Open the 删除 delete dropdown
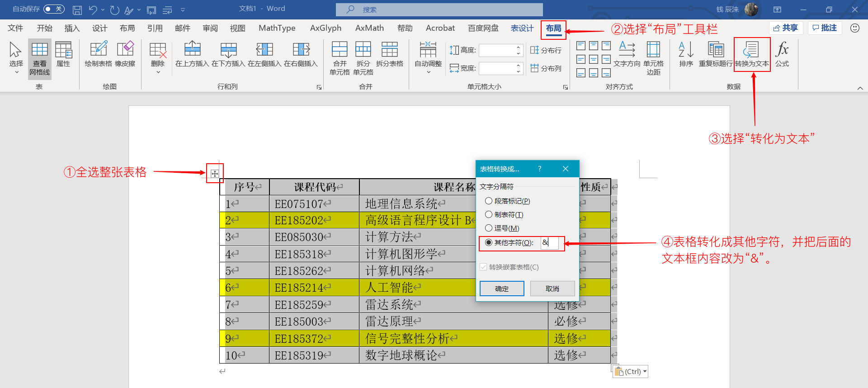 pos(158,57)
